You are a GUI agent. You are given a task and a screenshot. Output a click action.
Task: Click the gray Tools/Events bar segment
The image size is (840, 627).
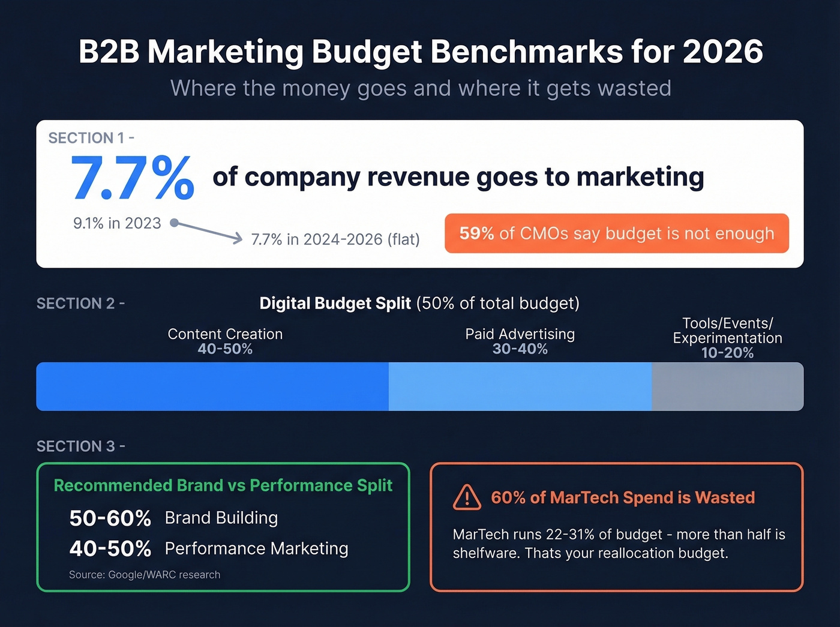coord(727,386)
